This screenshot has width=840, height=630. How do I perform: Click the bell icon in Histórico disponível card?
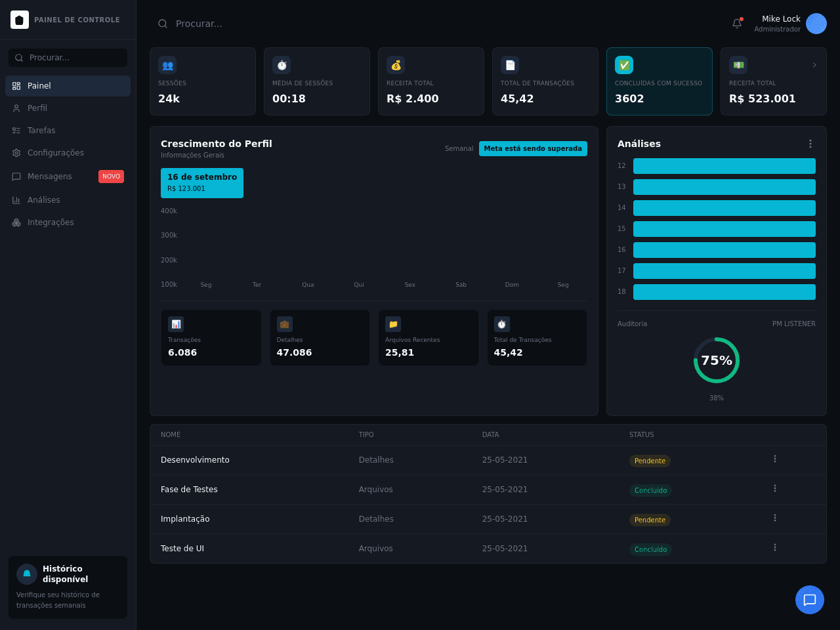(x=27, y=574)
